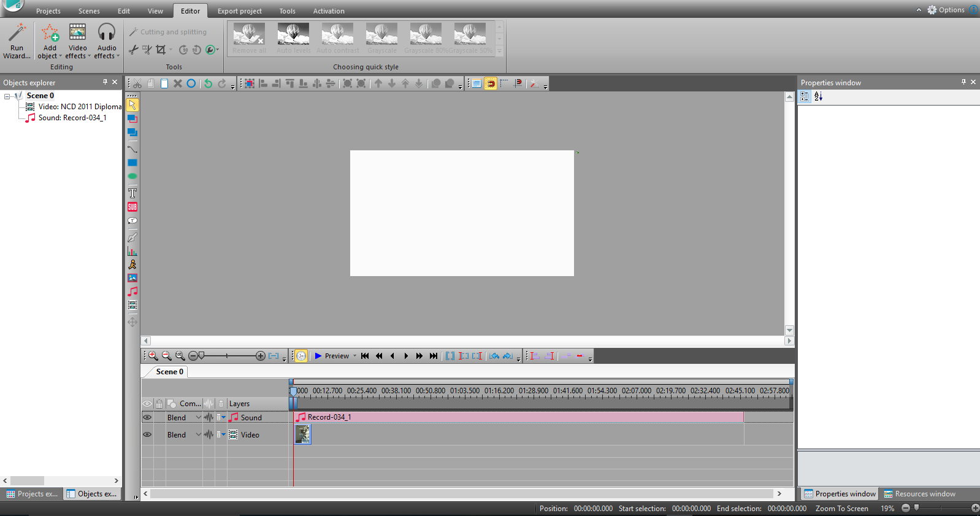This screenshot has width=980, height=516.
Task: Select the rectangle shape tool in the vertical toolbar
Action: pos(132,163)
